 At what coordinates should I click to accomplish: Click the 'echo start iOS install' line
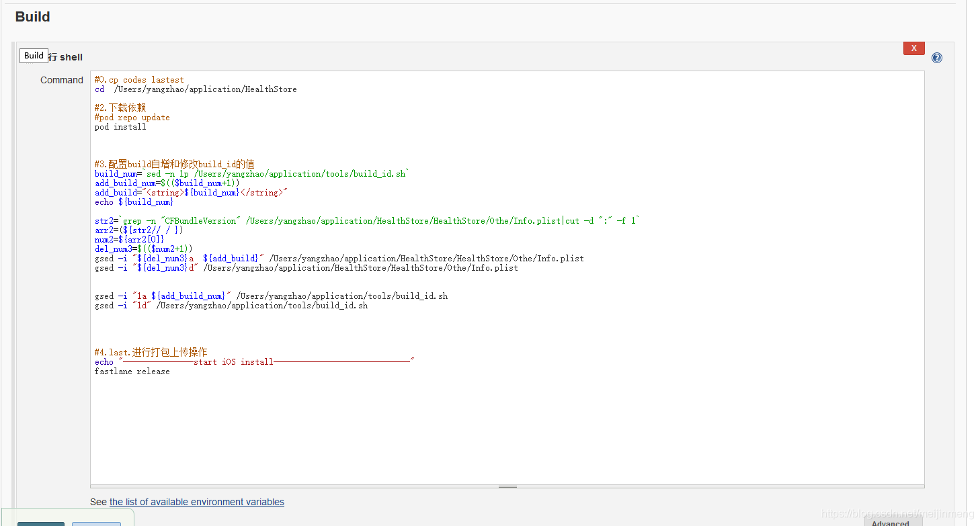(255, 362)
